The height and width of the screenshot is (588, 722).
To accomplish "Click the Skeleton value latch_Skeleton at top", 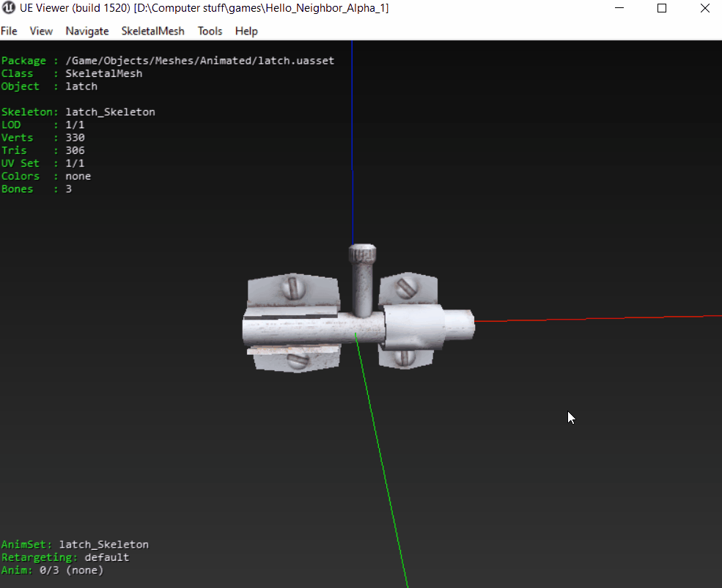I will tap(111, 112).
